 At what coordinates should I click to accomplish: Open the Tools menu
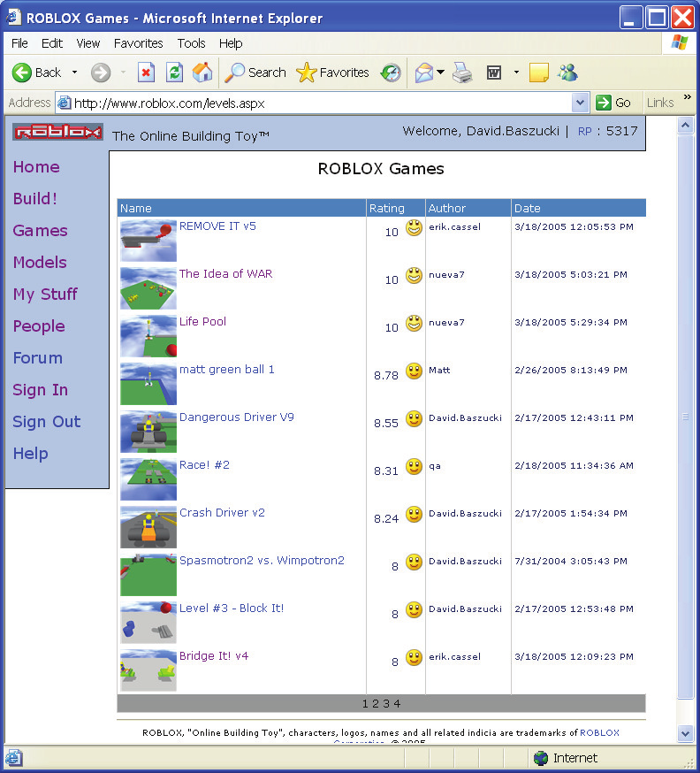[191, 43]
